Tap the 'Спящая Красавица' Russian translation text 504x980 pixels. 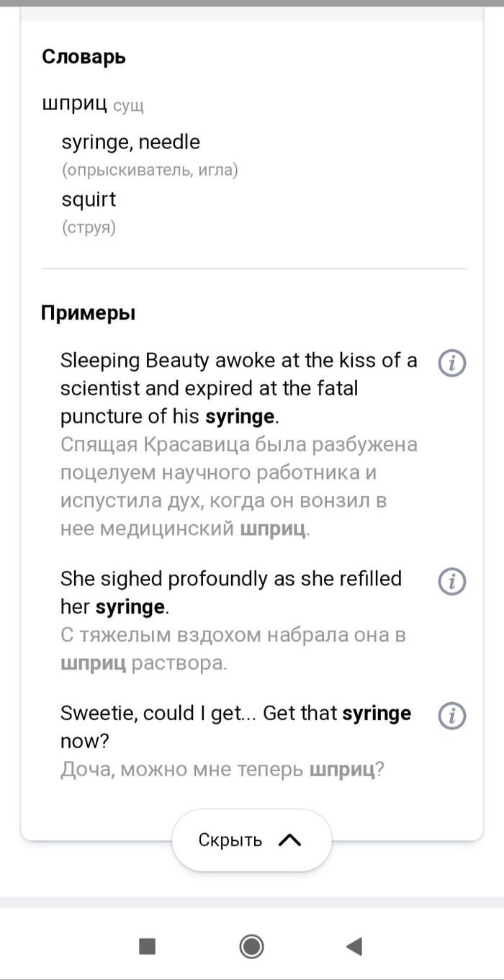(x=238, y=487)
